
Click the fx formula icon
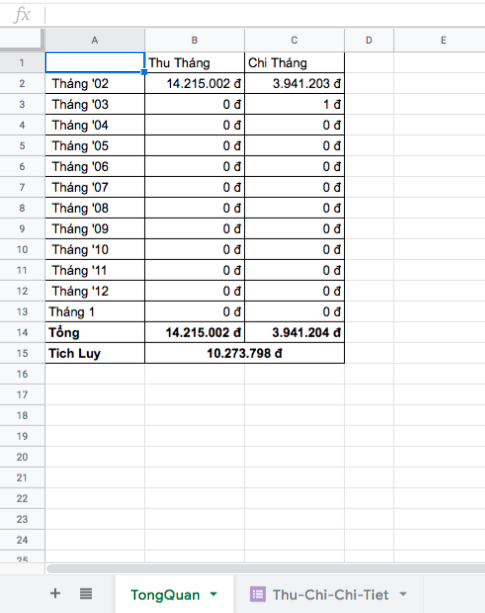click(22, 15)
